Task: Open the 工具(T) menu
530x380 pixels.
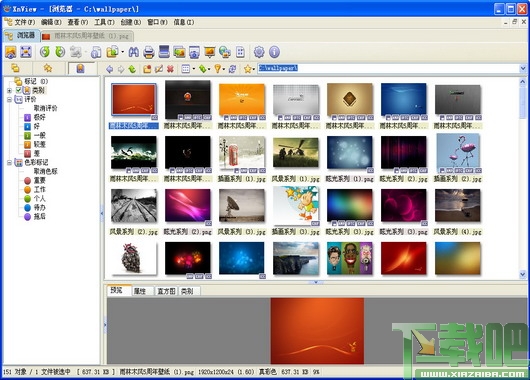Action: (x=104, y=22)
